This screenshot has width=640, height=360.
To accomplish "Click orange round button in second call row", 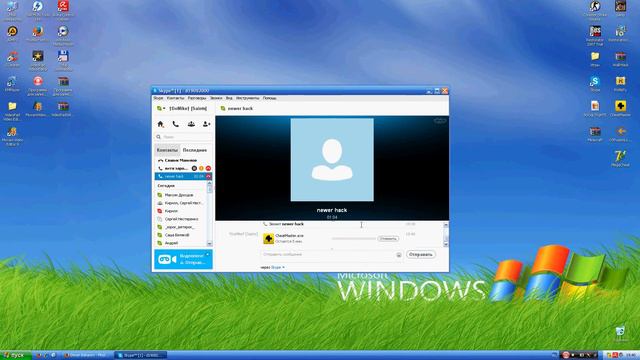I will click(201, 168).
